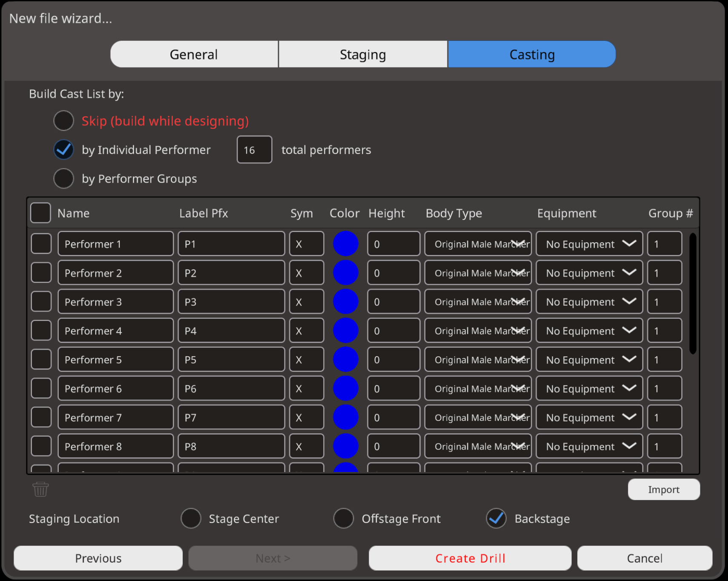This screenshot has height=581, width=728.
Task: Switch to the Staging tab
Action: pos(363,54)
